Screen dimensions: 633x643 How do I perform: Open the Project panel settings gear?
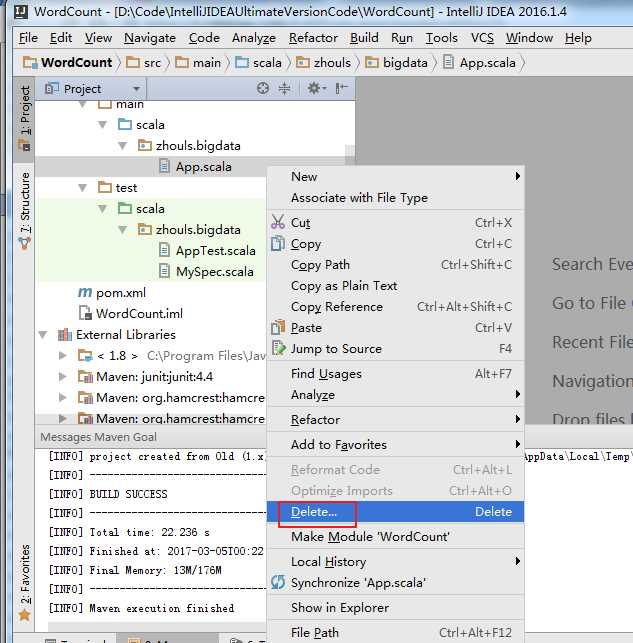[x=316, y=88]
